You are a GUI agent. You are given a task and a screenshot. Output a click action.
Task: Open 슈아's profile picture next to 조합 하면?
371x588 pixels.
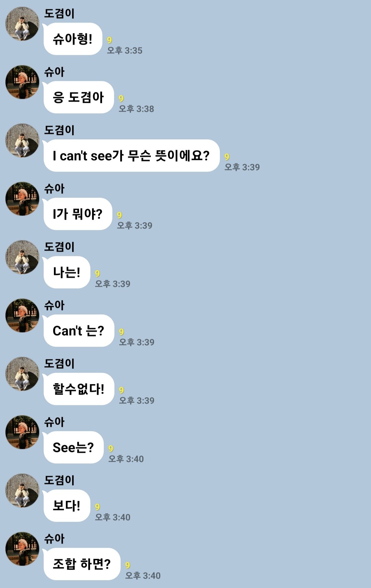point(22,549)
